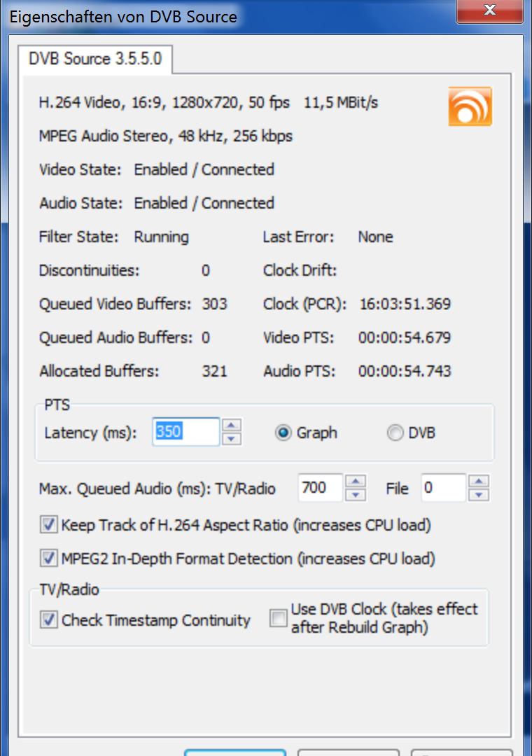The image size is (532, 756).
Task: Click the Video PTS value 00:00:54.679
Action: pyautogui.click(x=405, y=337)
